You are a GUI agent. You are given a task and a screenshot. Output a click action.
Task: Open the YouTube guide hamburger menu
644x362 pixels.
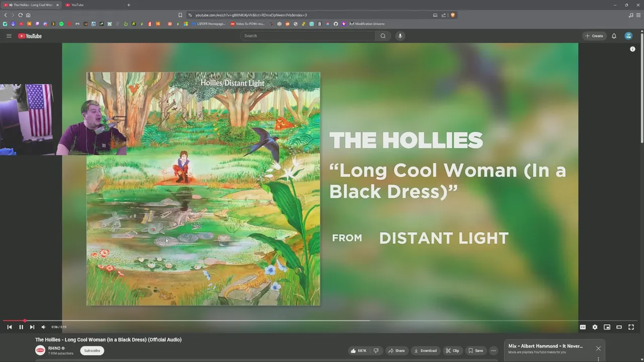click(x=9, y=36)
